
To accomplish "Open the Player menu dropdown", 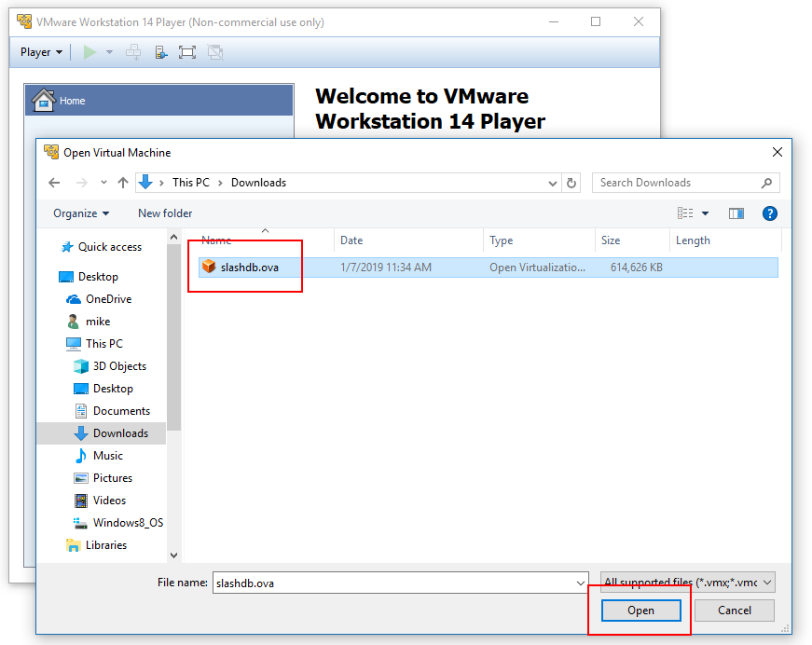I will pyautogui.click(x=41, y=52).
